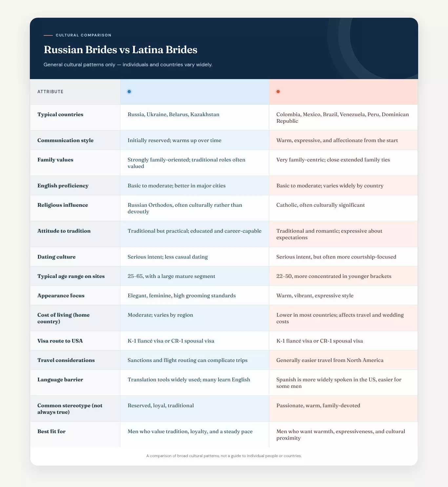Screen dimensions: 448x487
Task: Click the footer comparison disclaimer text
Action: click(x=224, y=456)
